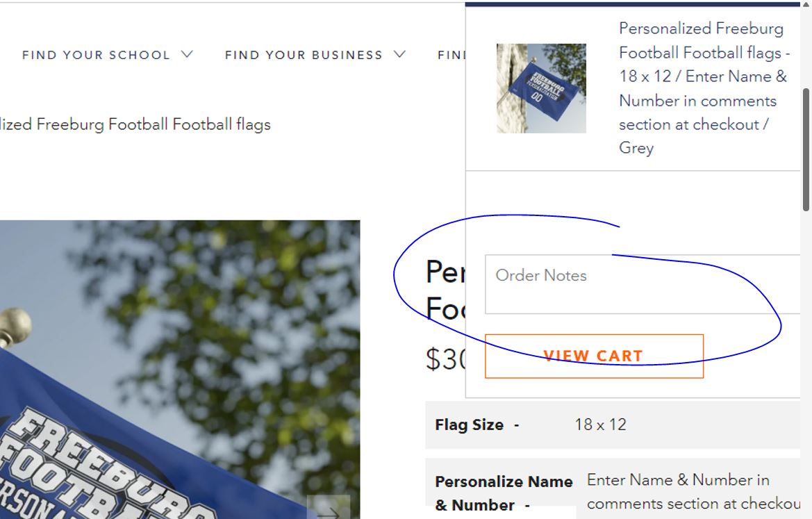
Task: Click the VIEW CART button
Action: 594,356
